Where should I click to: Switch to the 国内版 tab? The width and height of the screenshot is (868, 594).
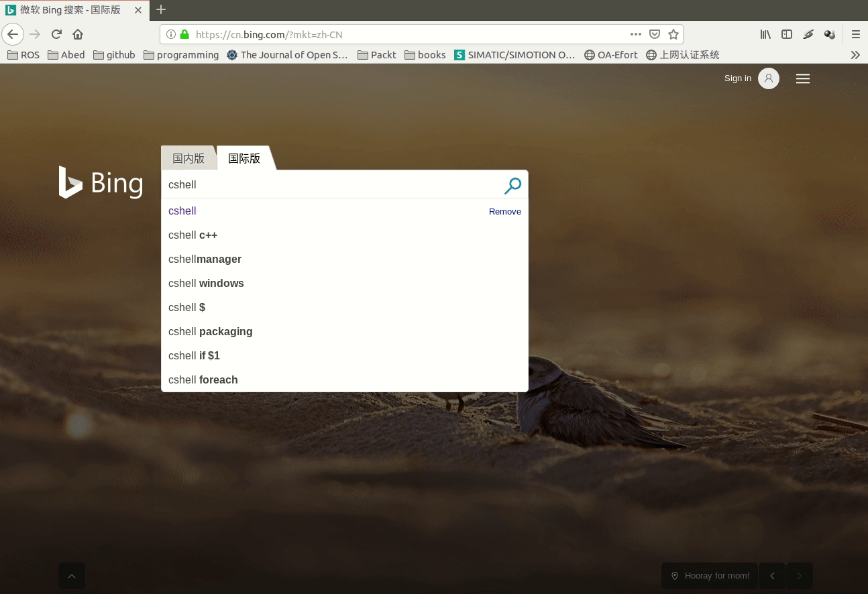click(188, 158)
